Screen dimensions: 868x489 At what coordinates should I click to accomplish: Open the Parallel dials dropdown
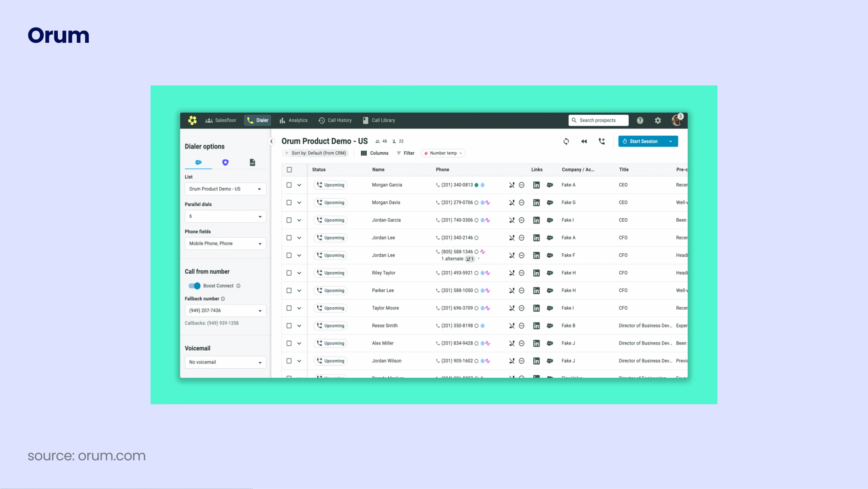[225, 216]
